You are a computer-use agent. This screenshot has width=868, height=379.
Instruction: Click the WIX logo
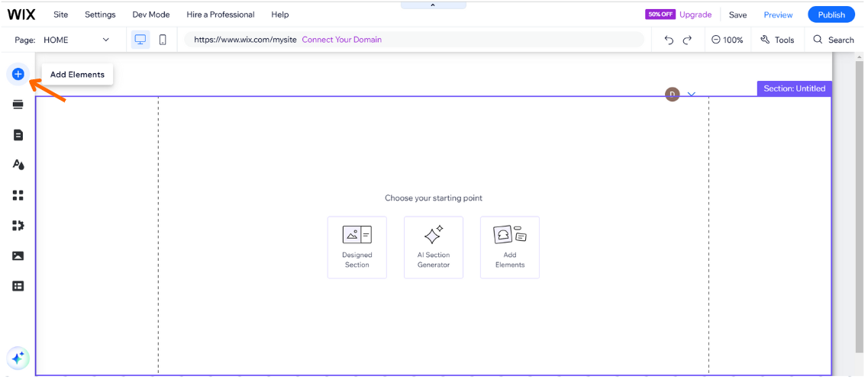(21, 14)
